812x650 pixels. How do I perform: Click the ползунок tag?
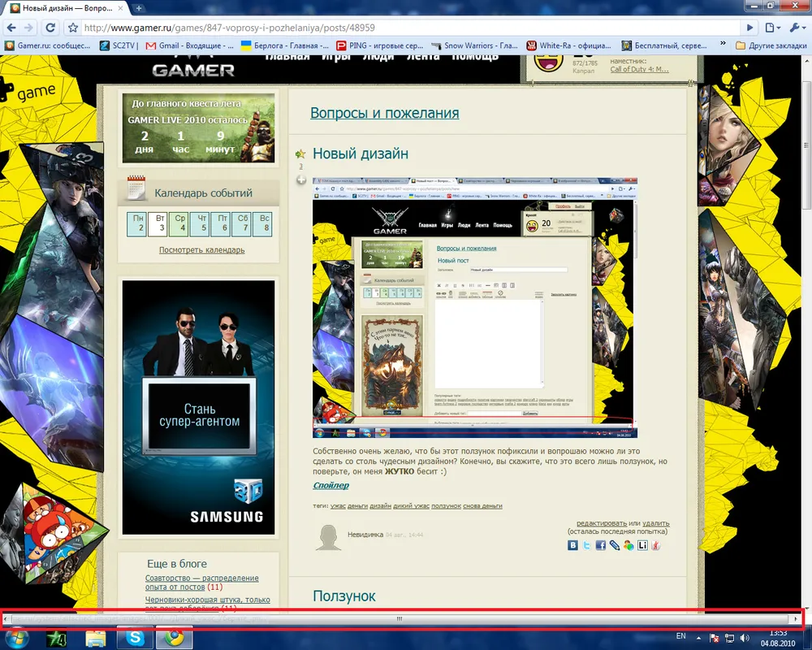tap(446, 506)
